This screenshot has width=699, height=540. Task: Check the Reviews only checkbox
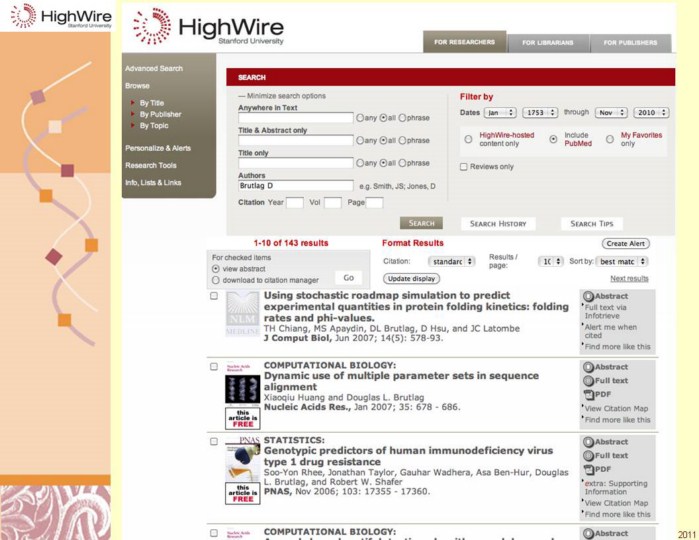pos(464,167)
